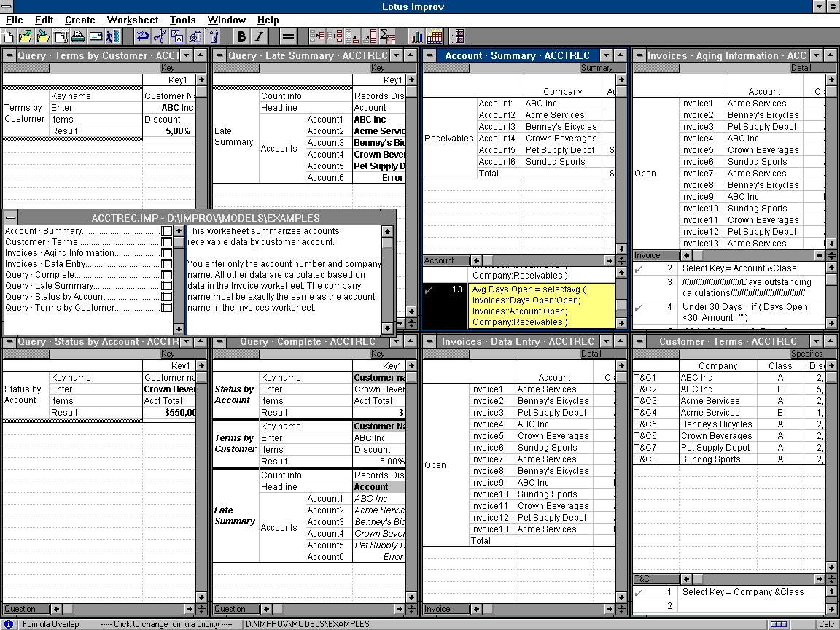Select the yellow Avg Days Open formula
The width and height of the screenshot is (840, 630).
click(541, 306)
